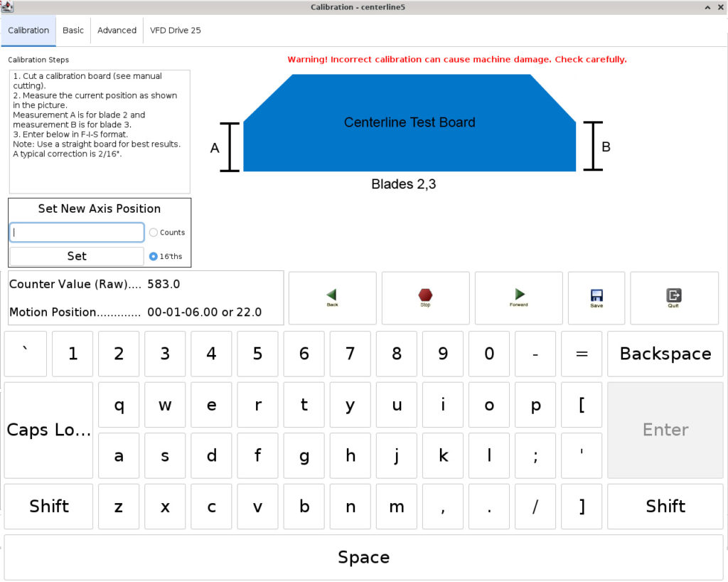Tap the letter q key
728x582 pixels.
coord(119,405)
